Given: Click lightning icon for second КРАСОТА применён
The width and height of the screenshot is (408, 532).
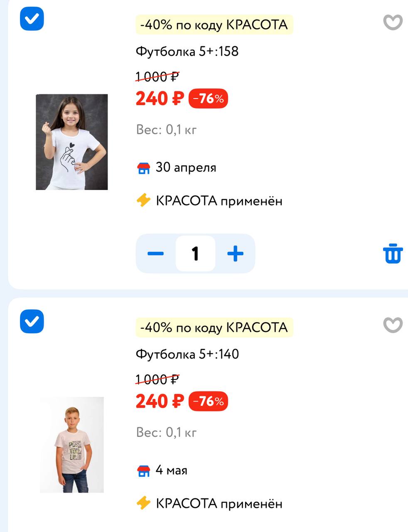Looking at the screenshot, I should click(143, 503).
